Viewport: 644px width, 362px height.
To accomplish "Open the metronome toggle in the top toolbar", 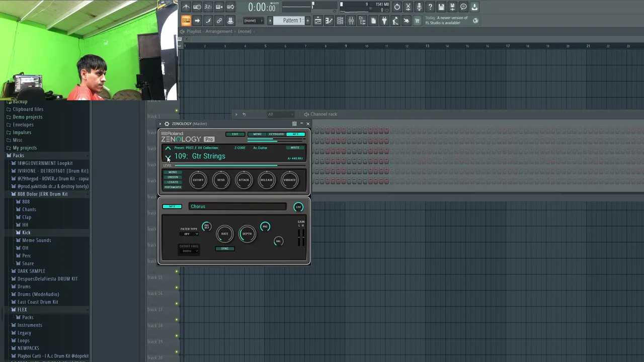I will point(186,7).
